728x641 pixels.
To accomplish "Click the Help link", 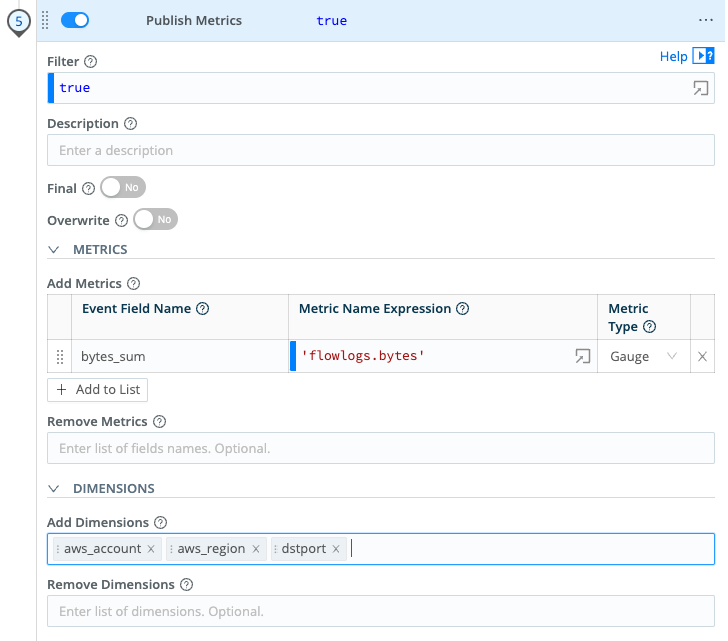I will click(673, 56).
